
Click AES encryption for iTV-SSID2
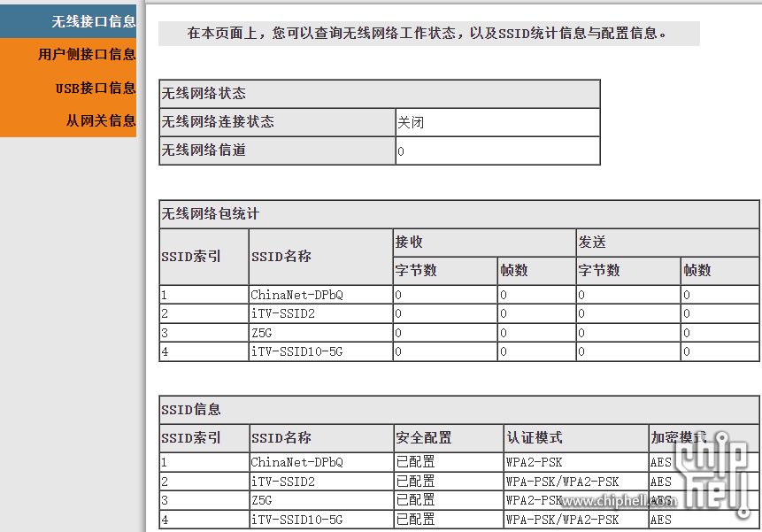tap(661, 482)
